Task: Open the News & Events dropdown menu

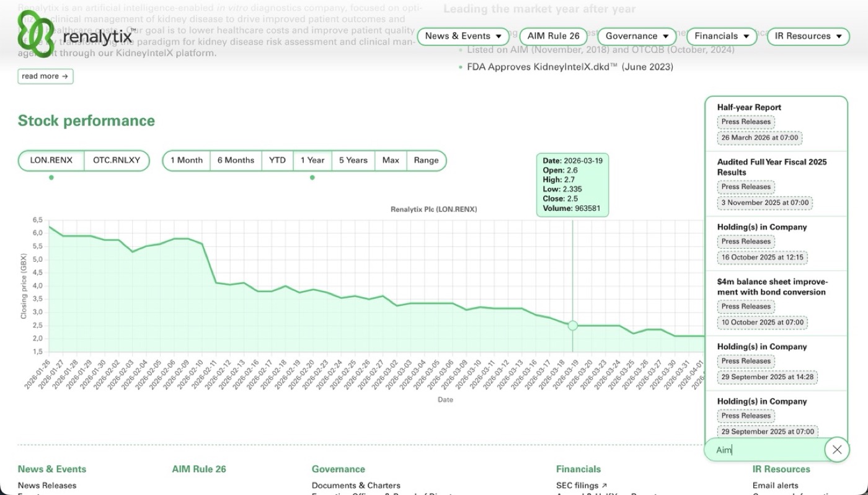Action: click(463, 36)
